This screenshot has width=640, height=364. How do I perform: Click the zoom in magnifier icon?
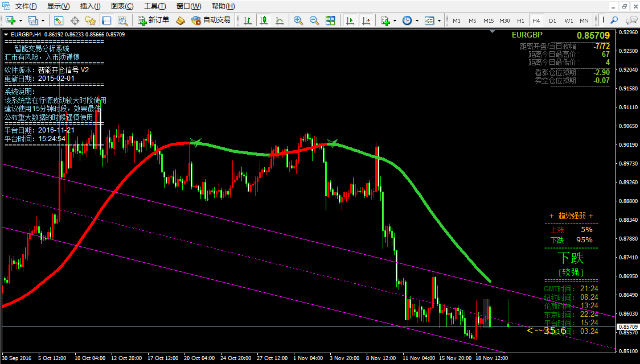[x=298, y=20]
